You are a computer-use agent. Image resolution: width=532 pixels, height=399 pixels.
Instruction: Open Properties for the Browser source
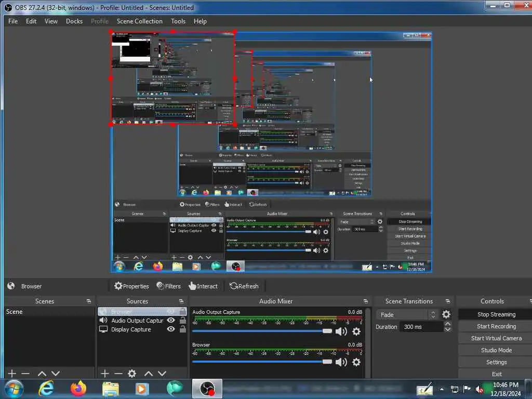pyautogui.click(x=131, y=286)
